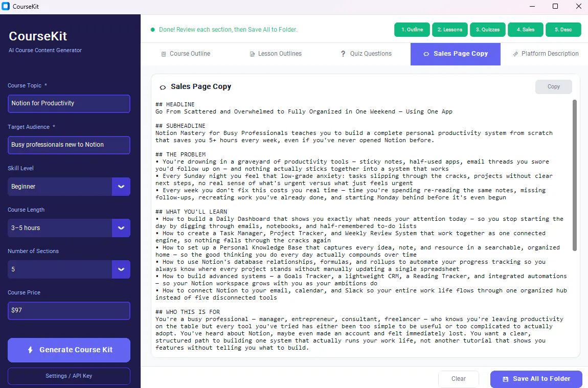Switch to the Lesson Outlines tab
The width and height of the screenshot is (588, 388).
click(x=276, y=54)
